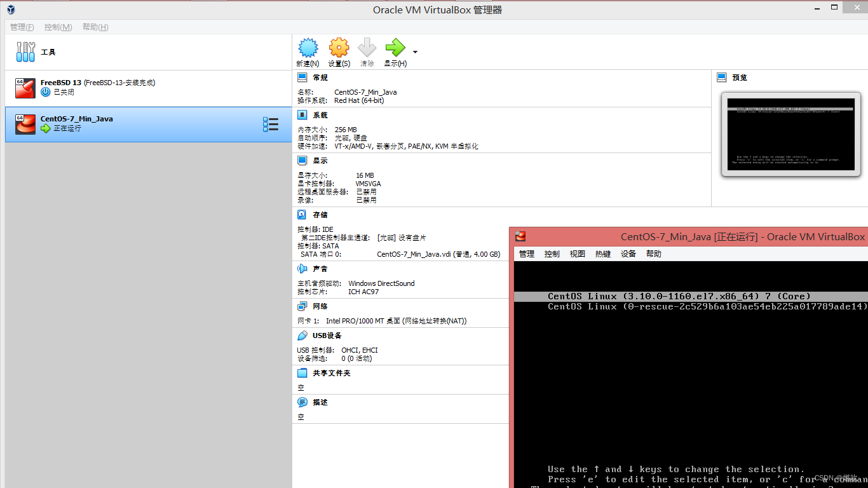Open the 控制(M) menu in manager window
Viewport: 868px width, 488px height.
(58, 27)
